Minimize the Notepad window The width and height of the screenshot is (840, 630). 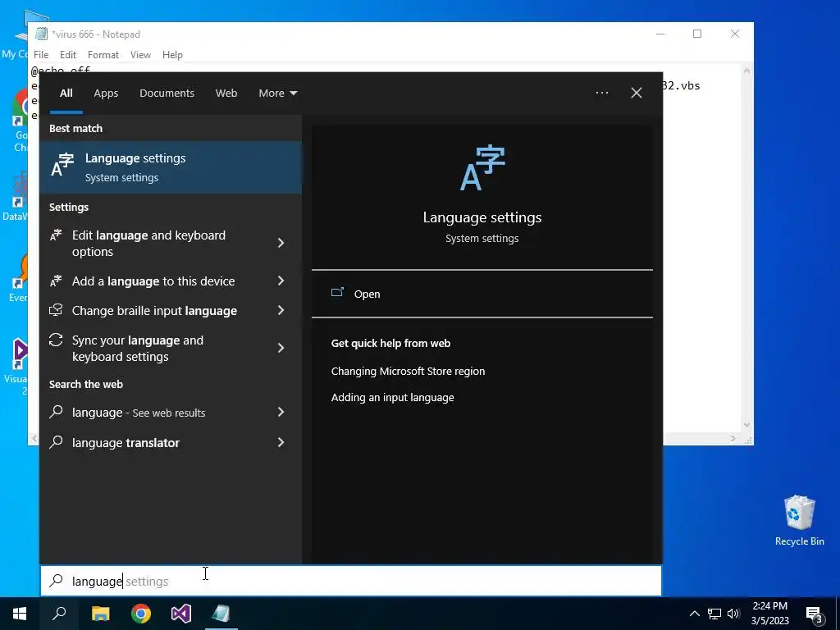click(x=660, y=34)
